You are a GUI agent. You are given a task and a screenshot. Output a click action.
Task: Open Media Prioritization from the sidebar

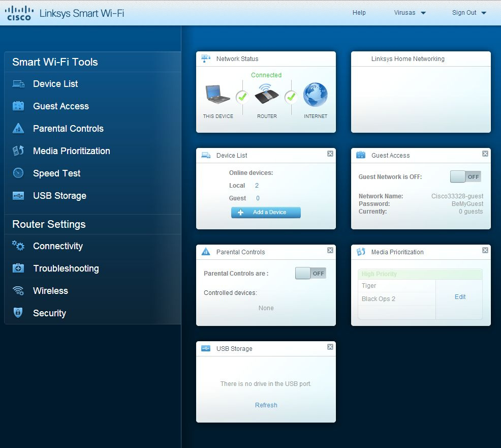[x=72, y=151]
